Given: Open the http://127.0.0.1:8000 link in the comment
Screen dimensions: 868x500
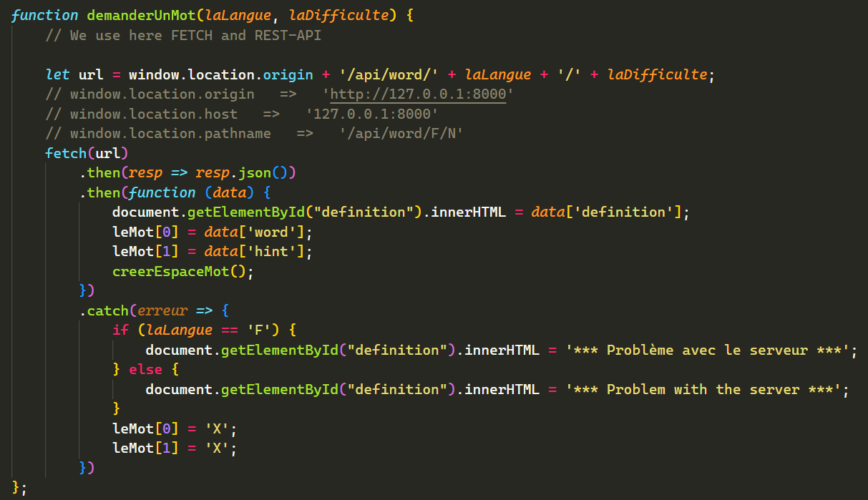Looking at the screenshot, I should (x=418, y=94).
